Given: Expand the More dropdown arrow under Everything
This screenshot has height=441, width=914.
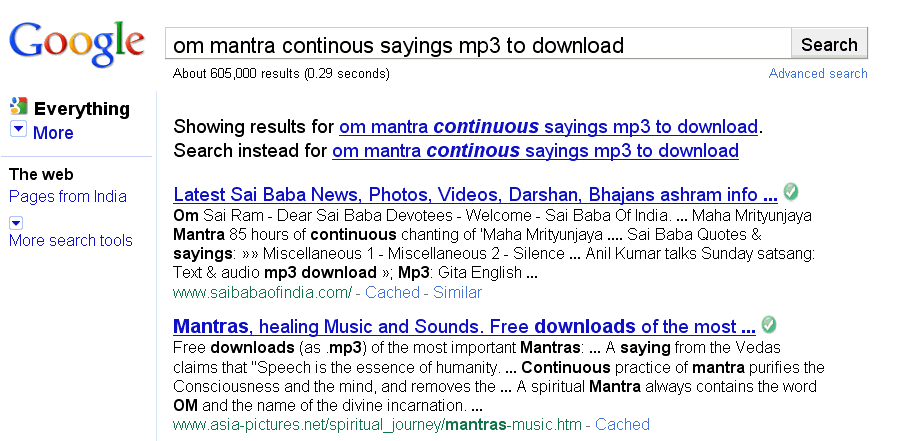Looking at the screenshot, I should (x=18, y=129).
